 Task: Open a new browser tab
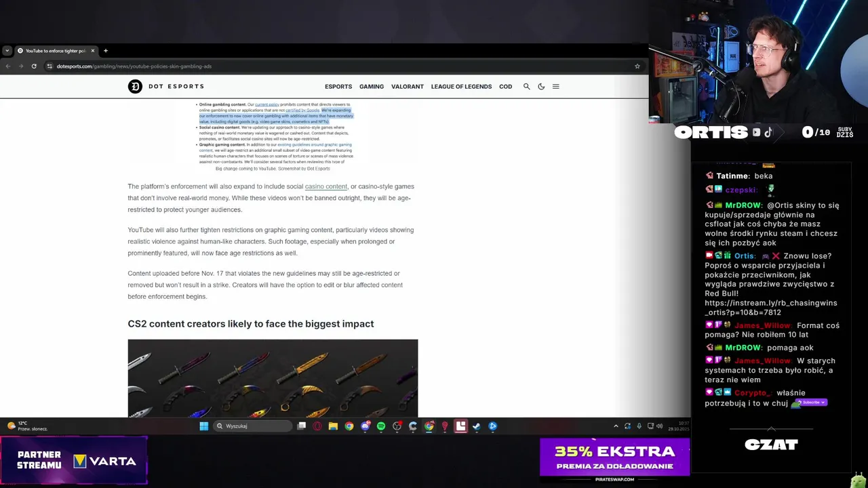pos(105,51)
